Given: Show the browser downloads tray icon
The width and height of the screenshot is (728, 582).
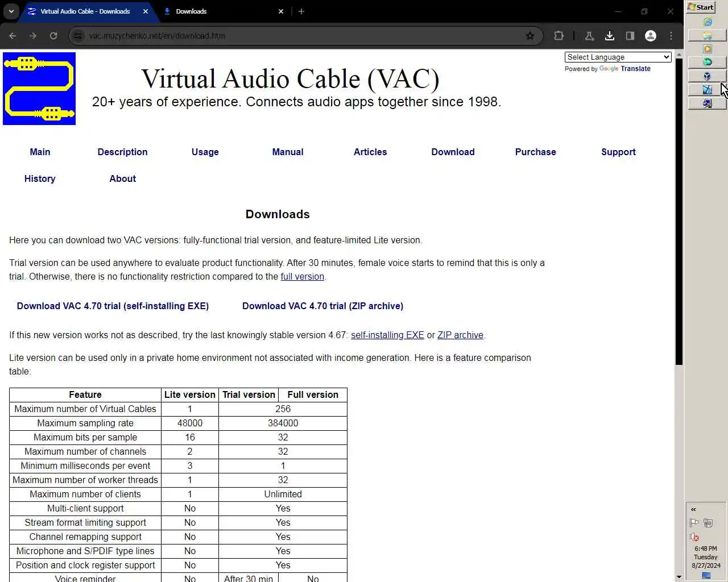Looking at the screenshot, I should click(610, 36).
